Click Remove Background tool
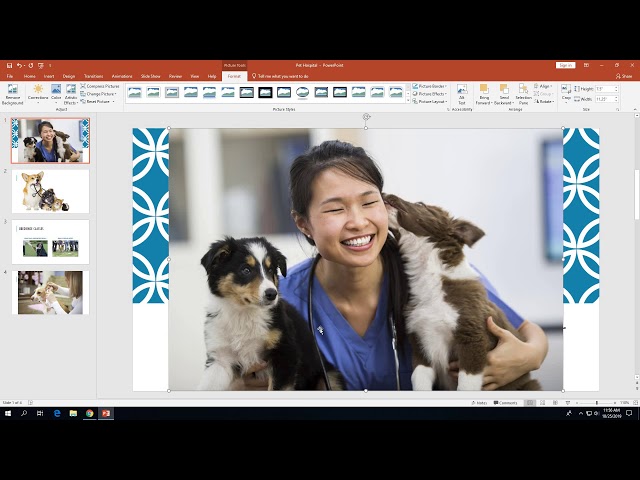 click(13, 95)
